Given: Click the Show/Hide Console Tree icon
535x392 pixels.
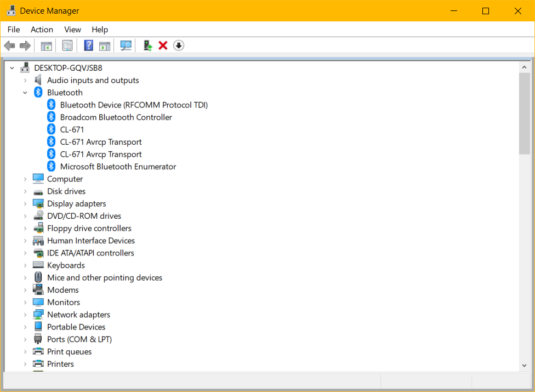Looking at the screenshot, I should point(46,45).
